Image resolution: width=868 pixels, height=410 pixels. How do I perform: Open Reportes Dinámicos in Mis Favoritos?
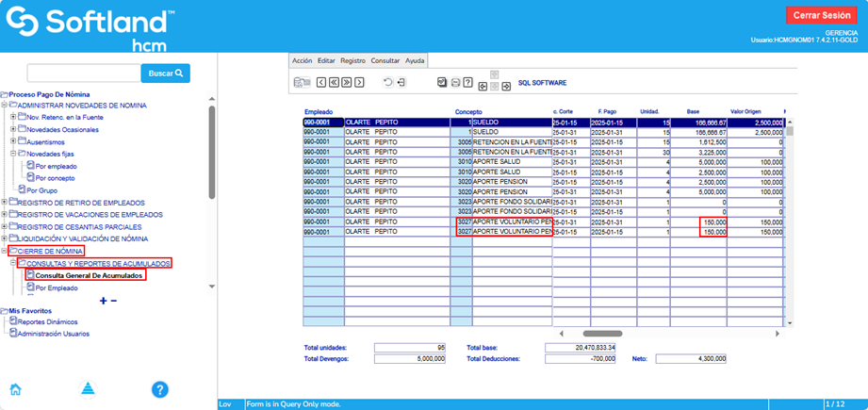[47, 321]
